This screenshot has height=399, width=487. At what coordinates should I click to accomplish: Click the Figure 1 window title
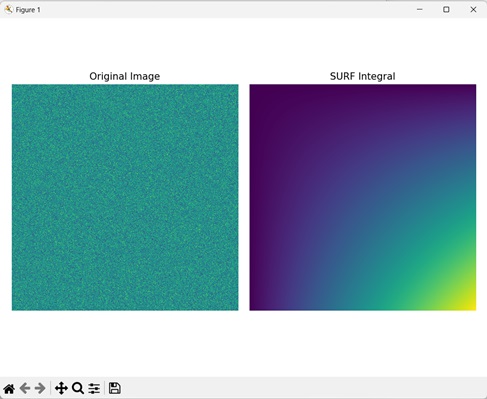[28, 10]
